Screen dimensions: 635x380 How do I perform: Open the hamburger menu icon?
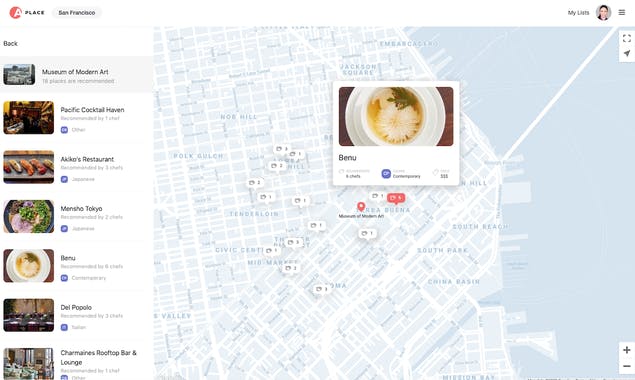click(622, 13)
